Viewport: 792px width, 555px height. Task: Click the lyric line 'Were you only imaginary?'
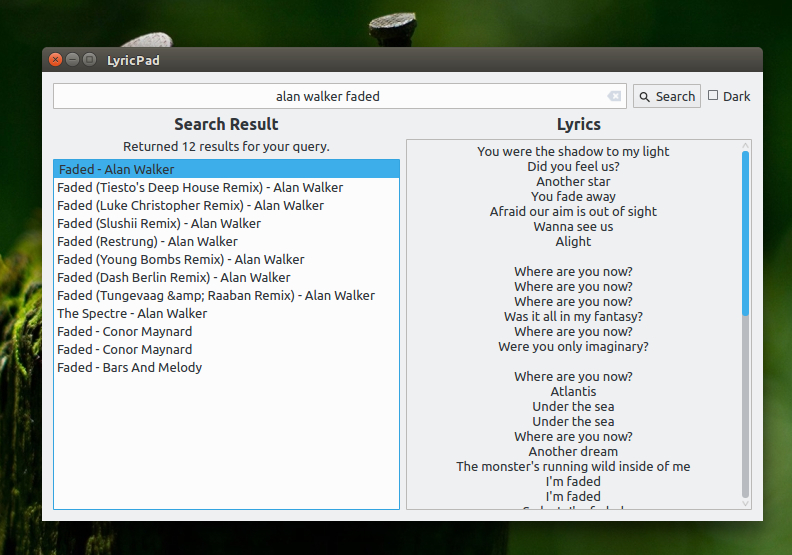click(573, 346)
